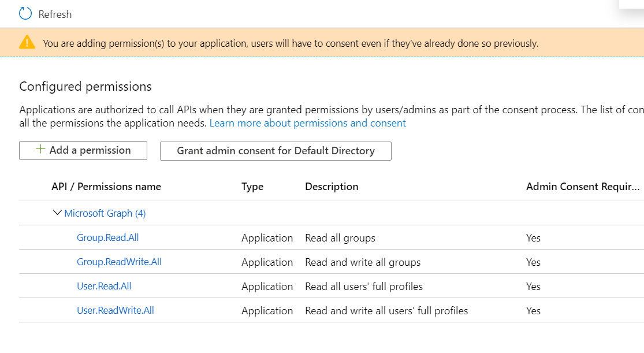
Task: Click the Add a permission button
Action: tap(83, 150)
